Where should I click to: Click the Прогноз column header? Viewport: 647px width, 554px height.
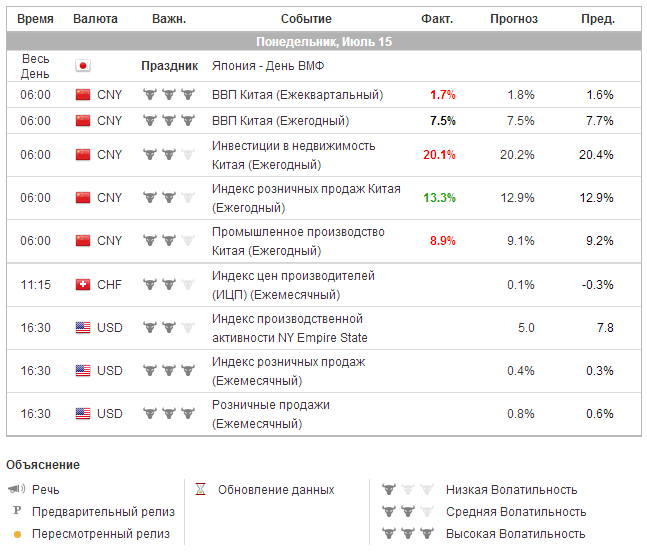coord(514,19)
